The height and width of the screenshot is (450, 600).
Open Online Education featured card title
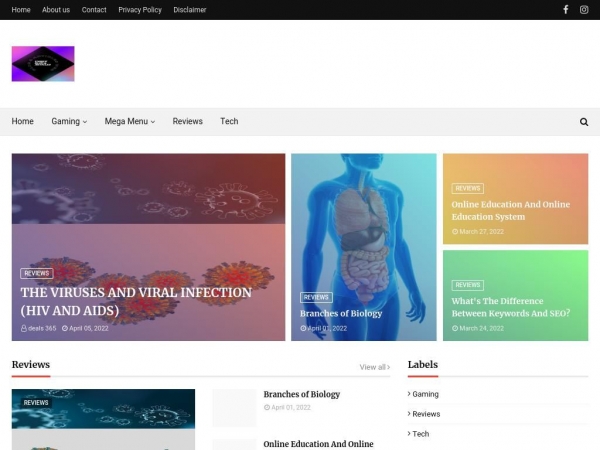(x=510, y=210)
